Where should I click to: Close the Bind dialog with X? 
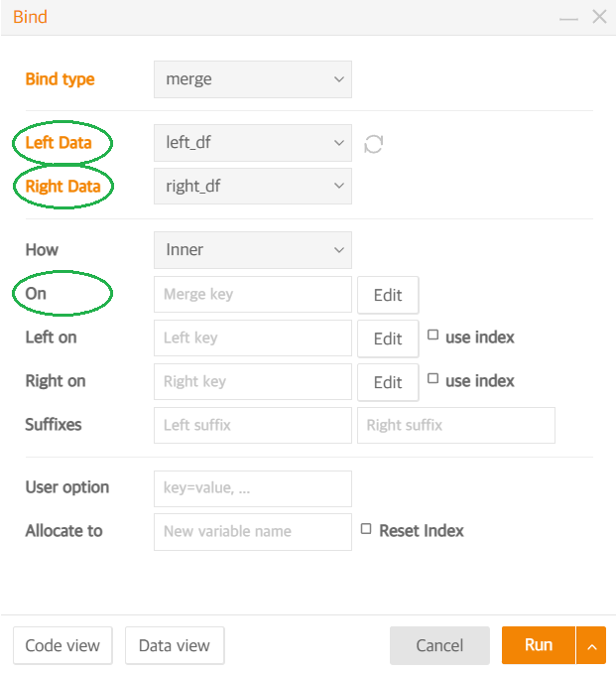[x=599, y=17]
